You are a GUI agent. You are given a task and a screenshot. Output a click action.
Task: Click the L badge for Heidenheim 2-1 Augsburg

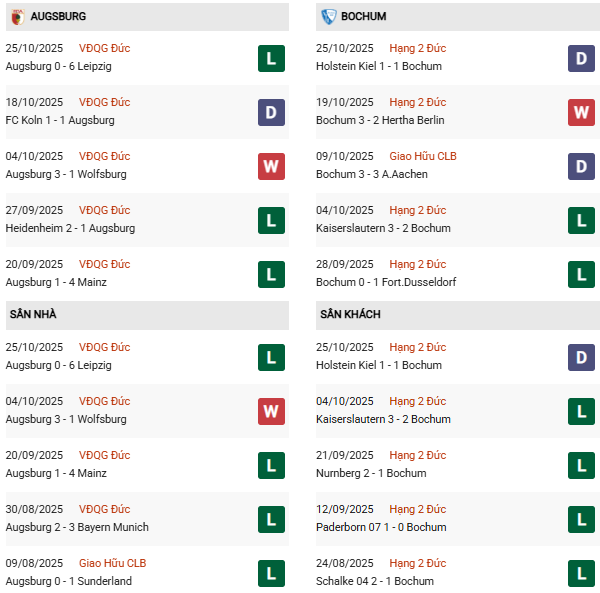[270, 220]
